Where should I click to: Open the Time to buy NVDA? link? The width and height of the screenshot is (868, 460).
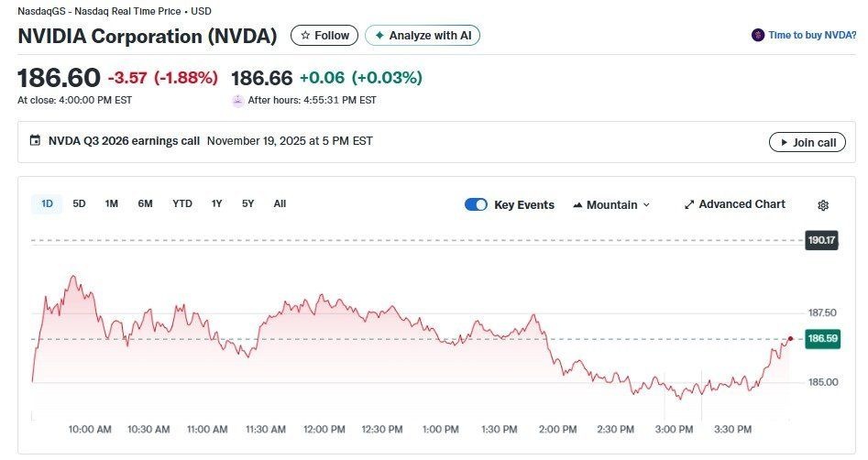812,36
